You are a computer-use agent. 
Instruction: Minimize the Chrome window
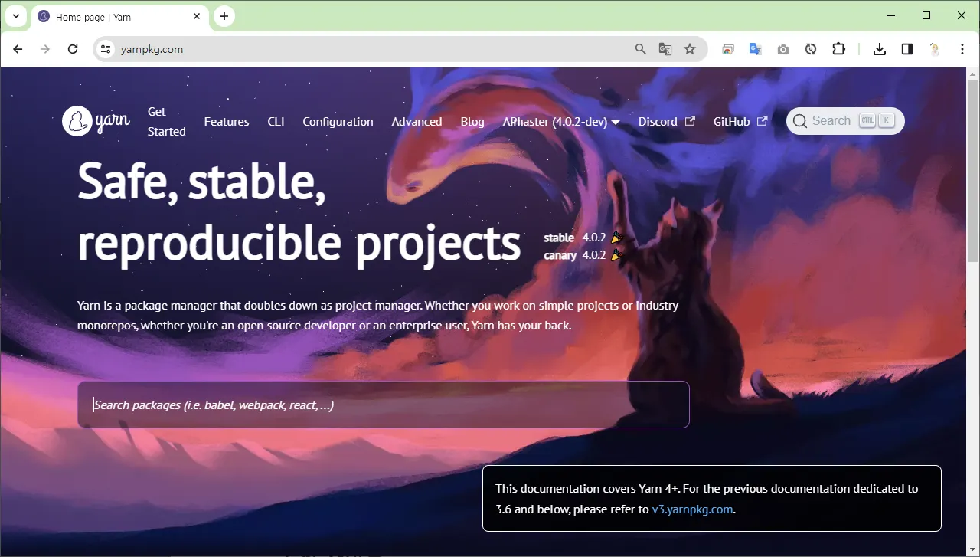[890, 15]
